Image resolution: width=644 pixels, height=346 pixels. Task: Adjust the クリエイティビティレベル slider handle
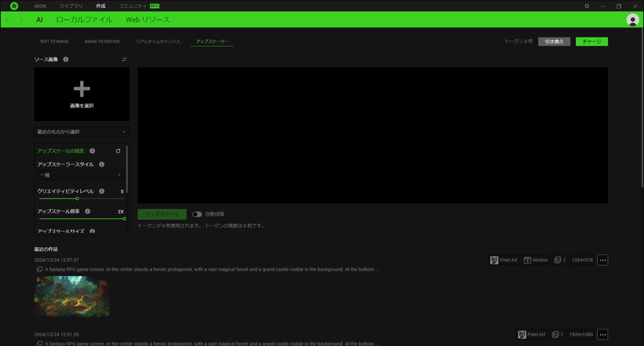tap(77, 199)
